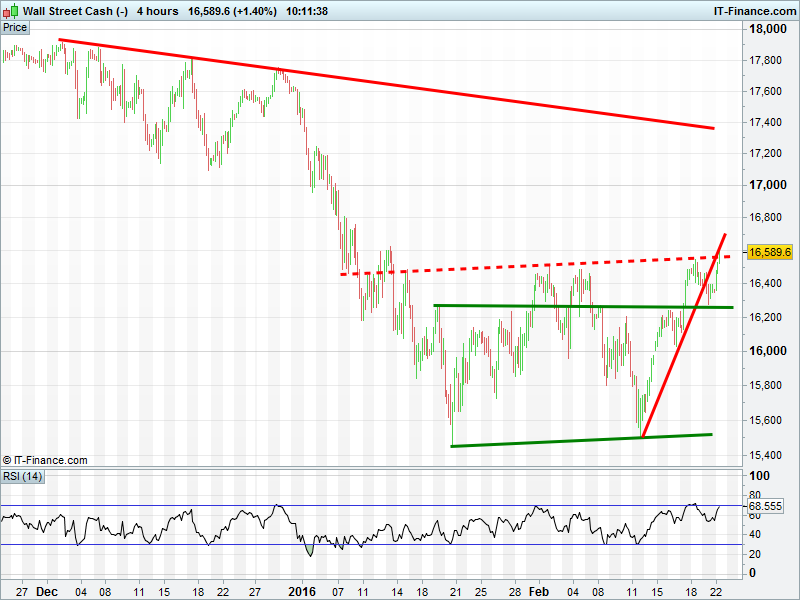Click the 16,000 price axis label
The height and width of the screenshot is (600, 800).
coord(768,351)
